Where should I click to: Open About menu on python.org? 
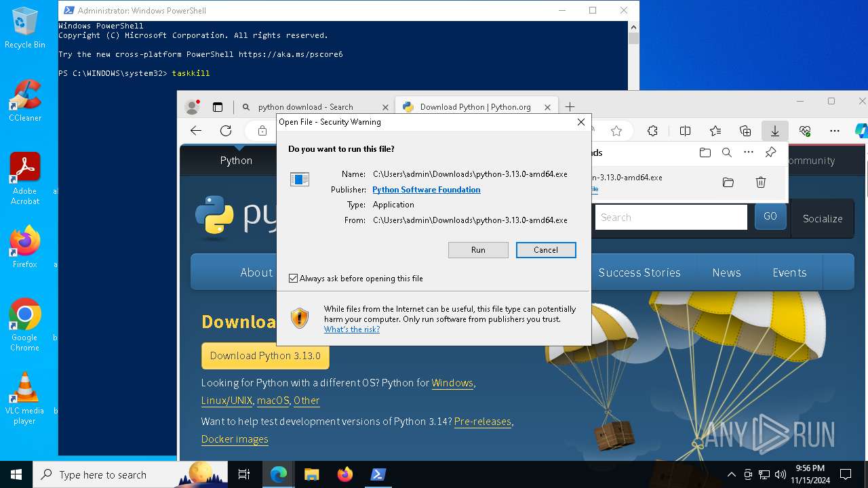pyautogui.click(x=256, y=272)
